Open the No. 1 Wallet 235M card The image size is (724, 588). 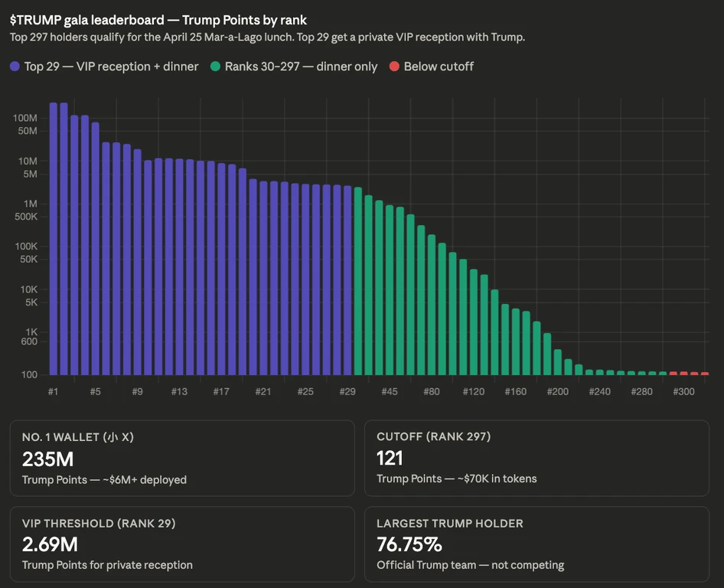click(182, 458)
